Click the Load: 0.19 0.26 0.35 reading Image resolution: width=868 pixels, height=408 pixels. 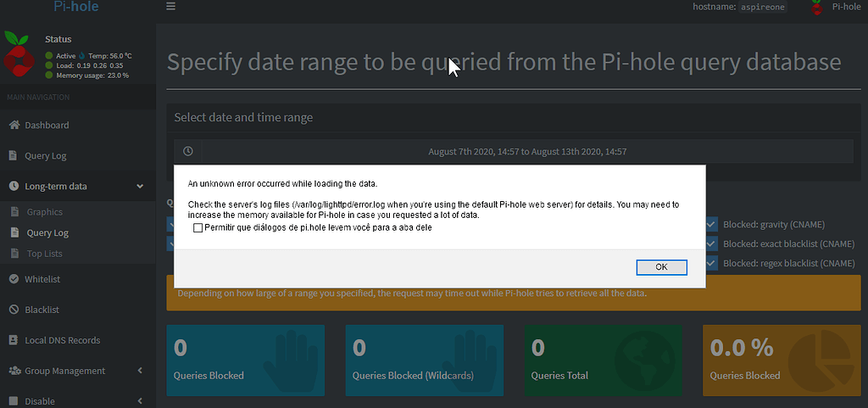click(x=84, y=65)
